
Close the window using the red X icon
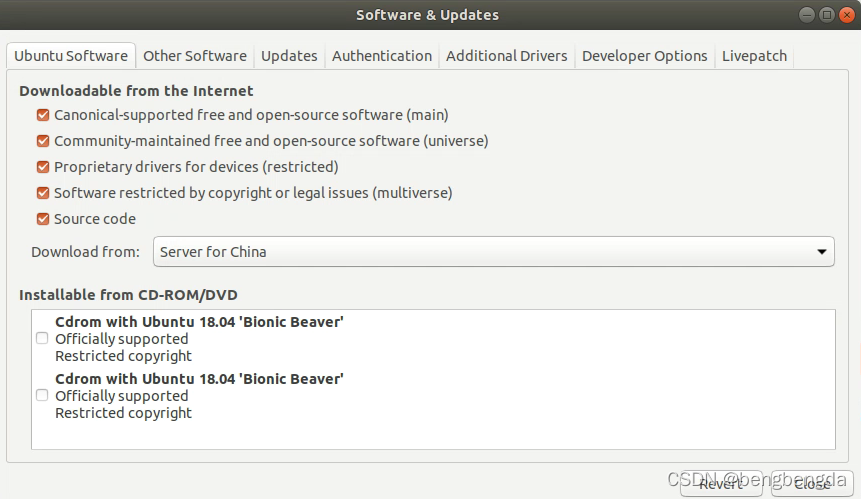847,15
